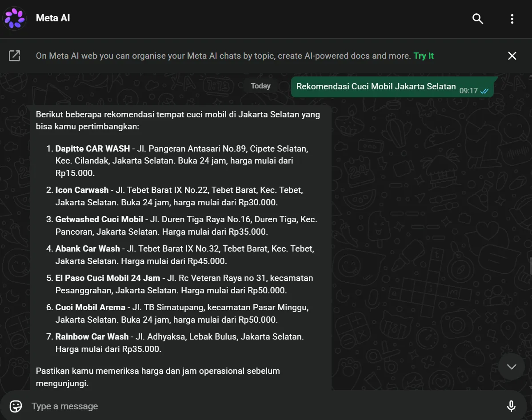Click the open-in-web icon in banner

click(x=15, y=56)
